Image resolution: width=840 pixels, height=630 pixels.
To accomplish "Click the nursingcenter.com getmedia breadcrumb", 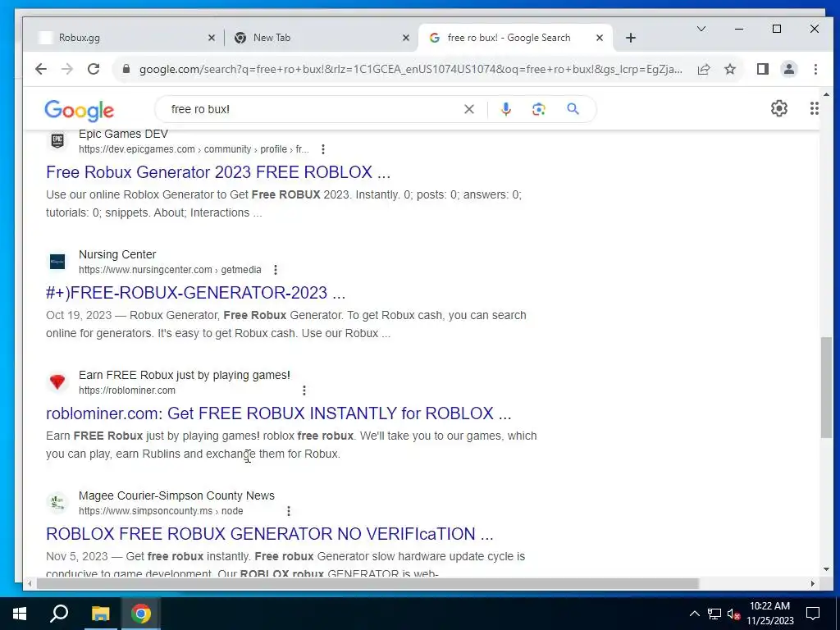I will pos(170,270).
